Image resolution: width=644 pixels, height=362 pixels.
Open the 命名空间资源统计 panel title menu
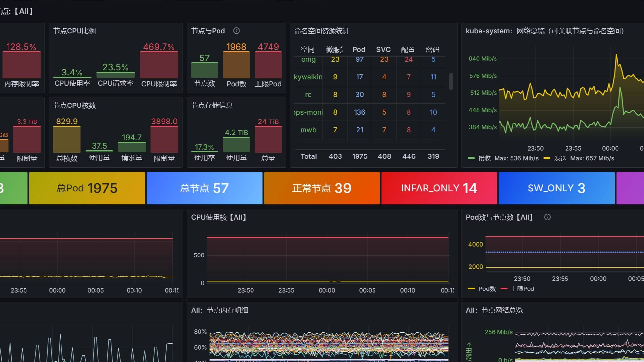322,31
